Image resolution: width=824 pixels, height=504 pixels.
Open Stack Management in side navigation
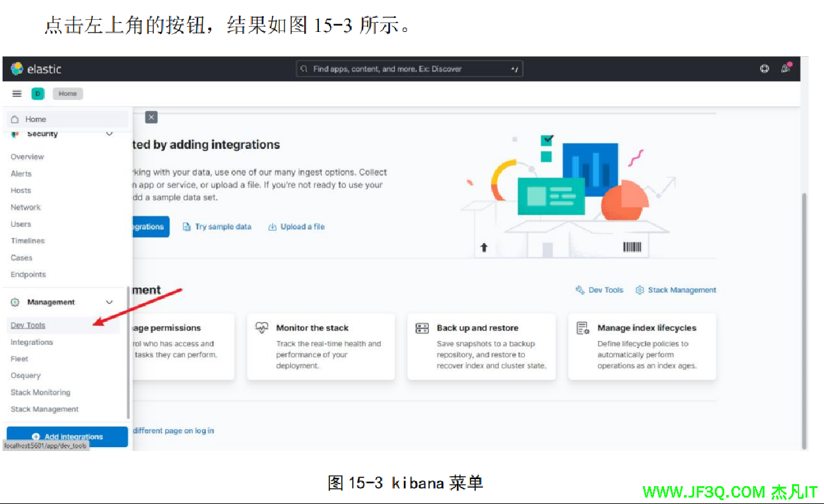45,409
